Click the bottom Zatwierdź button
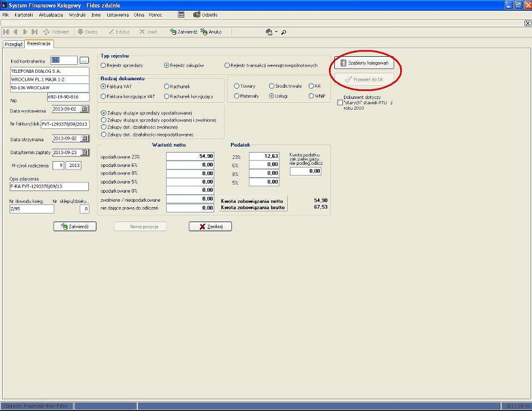 [x=75, y=226]
